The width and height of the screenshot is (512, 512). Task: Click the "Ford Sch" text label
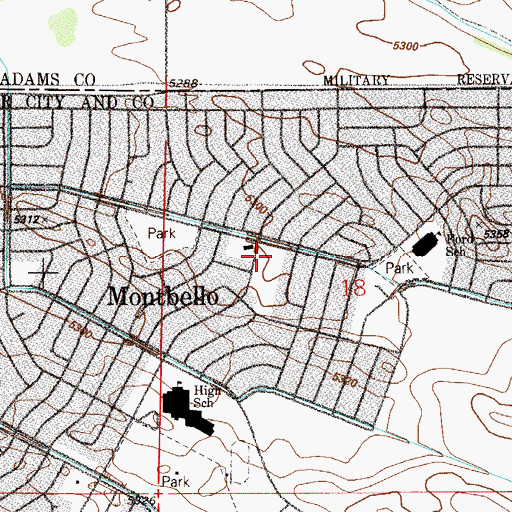click(x=459, y=245)
